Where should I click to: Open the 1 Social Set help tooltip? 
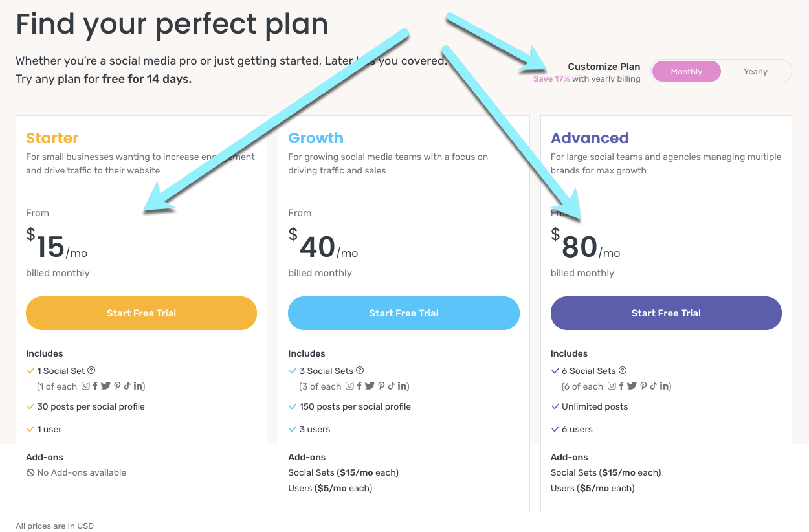tap(91, 371)
